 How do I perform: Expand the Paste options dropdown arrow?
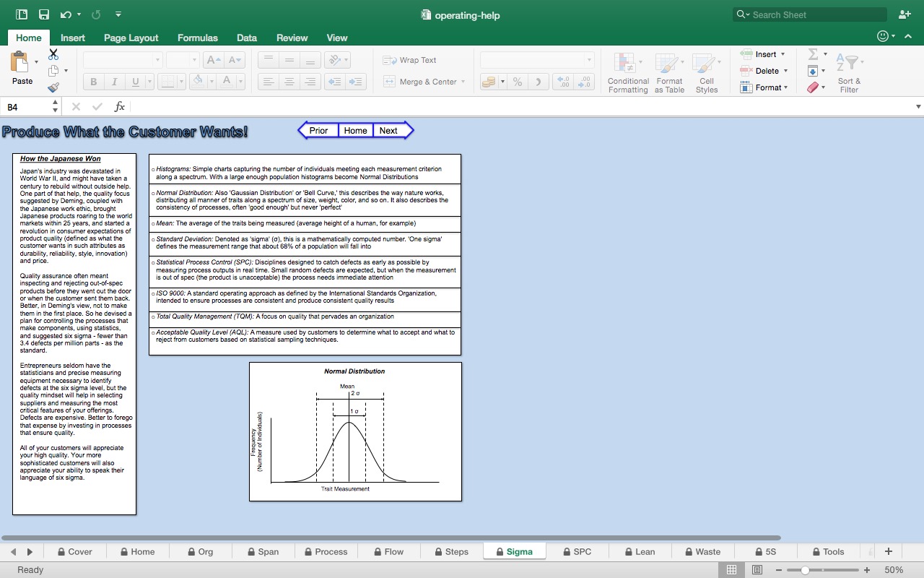pos(37,62)
